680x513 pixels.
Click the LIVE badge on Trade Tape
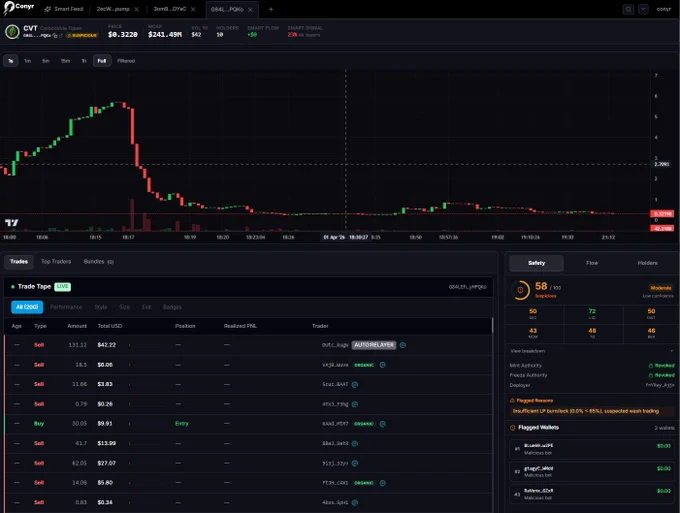click(62, 287)
